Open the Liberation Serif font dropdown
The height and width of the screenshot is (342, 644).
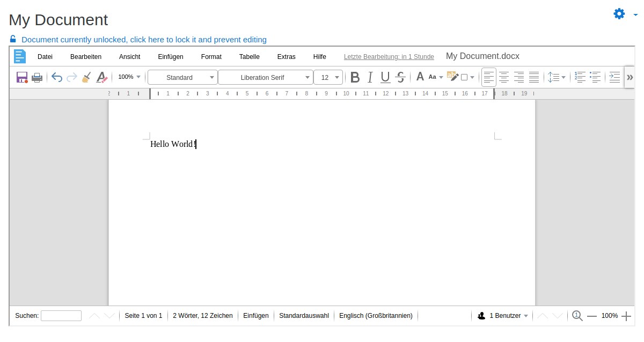[265, 77]
